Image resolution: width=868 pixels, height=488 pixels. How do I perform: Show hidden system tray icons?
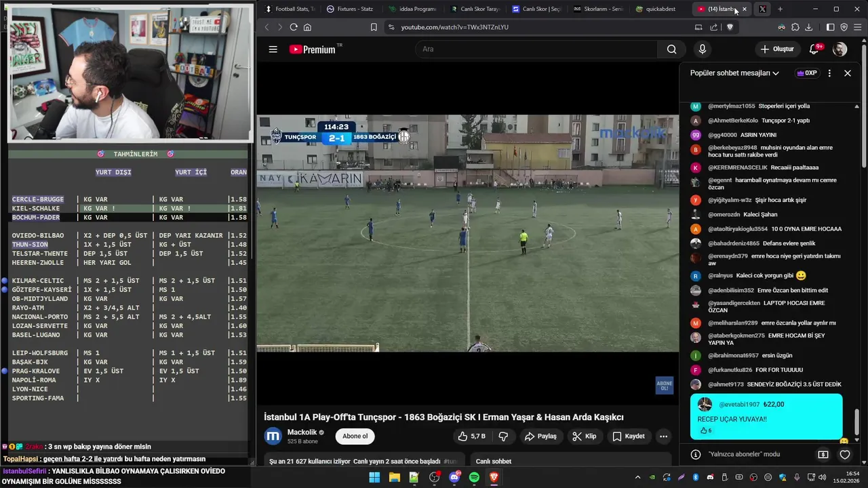(x=637, y=477)
